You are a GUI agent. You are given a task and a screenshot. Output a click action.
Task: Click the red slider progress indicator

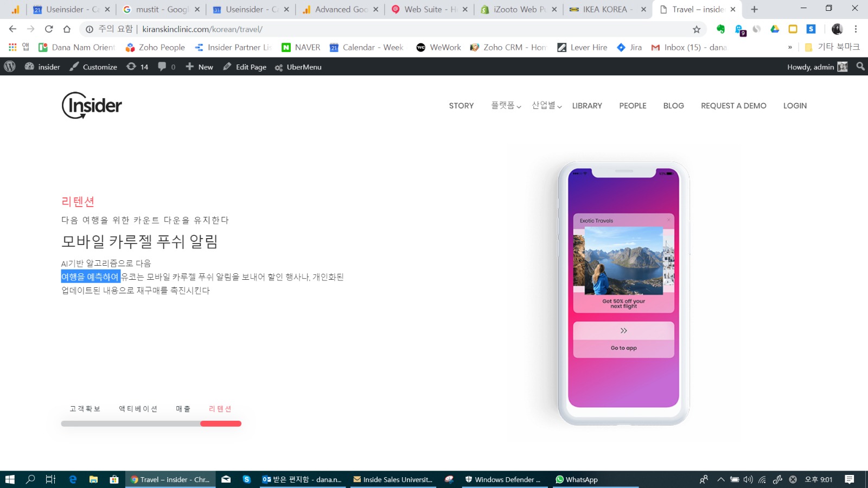coord(221,423)
